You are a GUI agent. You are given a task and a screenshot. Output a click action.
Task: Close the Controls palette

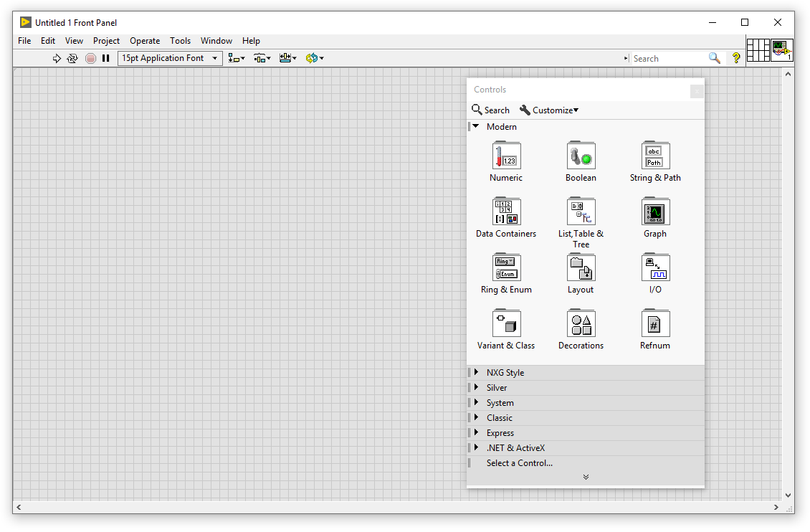pyautogui.click(x=697, y=91)
